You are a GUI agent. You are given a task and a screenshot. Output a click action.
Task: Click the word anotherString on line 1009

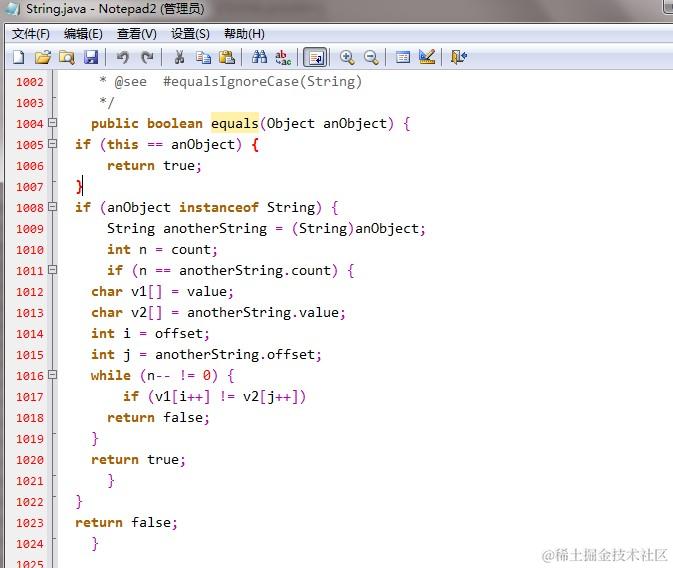[215, 228]
